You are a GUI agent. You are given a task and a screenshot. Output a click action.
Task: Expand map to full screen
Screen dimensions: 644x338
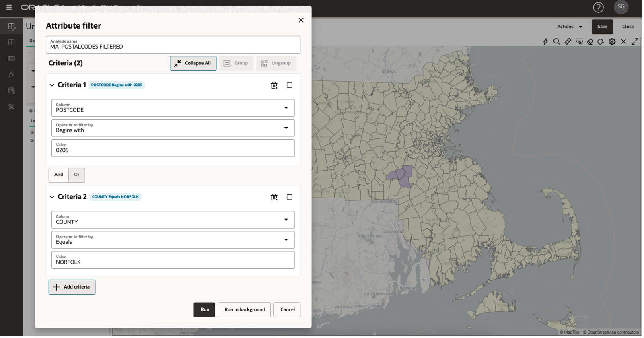click(x=635, y=42)
